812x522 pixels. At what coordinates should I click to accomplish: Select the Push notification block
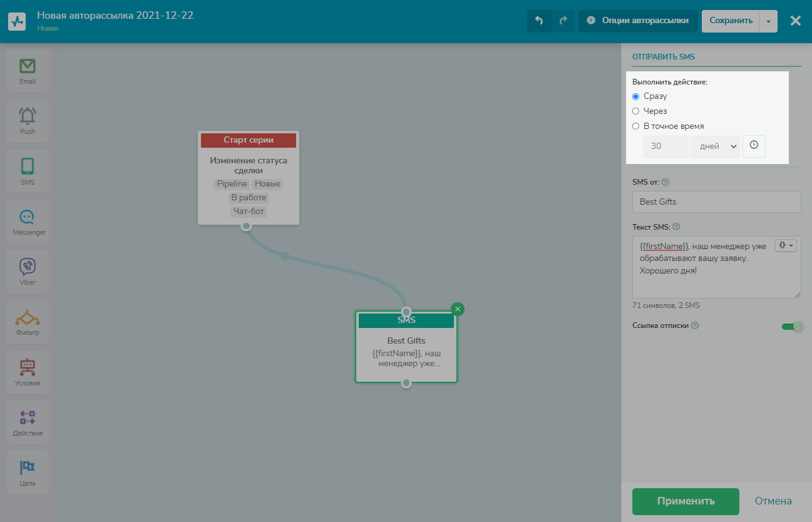pyautogui.click(x=27, y=121)
